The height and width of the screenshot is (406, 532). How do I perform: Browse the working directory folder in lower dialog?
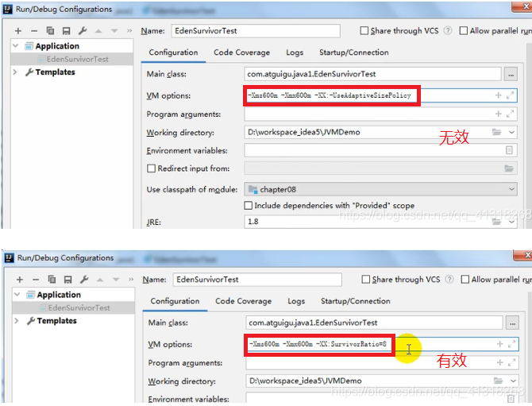[x=498, y=381]
